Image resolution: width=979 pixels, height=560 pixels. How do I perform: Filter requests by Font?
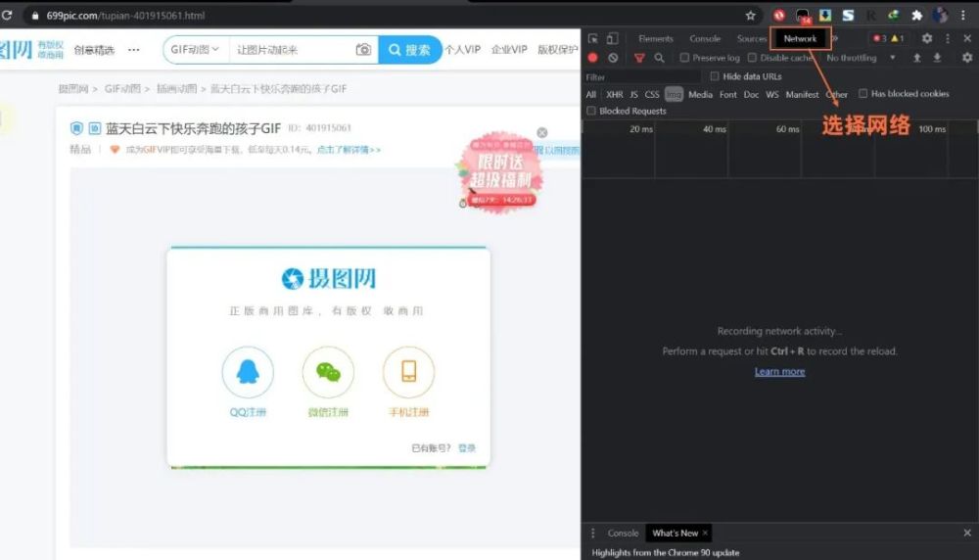[728, 94]
